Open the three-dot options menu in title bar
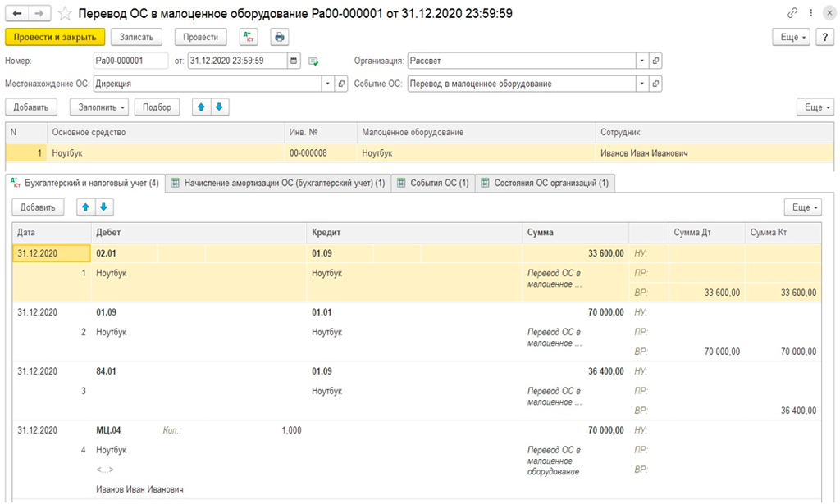 811,13
